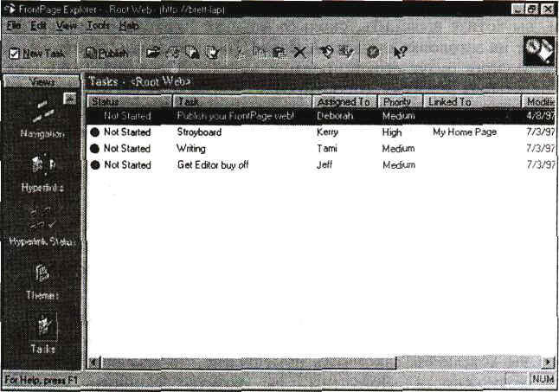Screen dimensions: 559x392
Task: Click the Stop icon in the toolbar
Action: 373,53
